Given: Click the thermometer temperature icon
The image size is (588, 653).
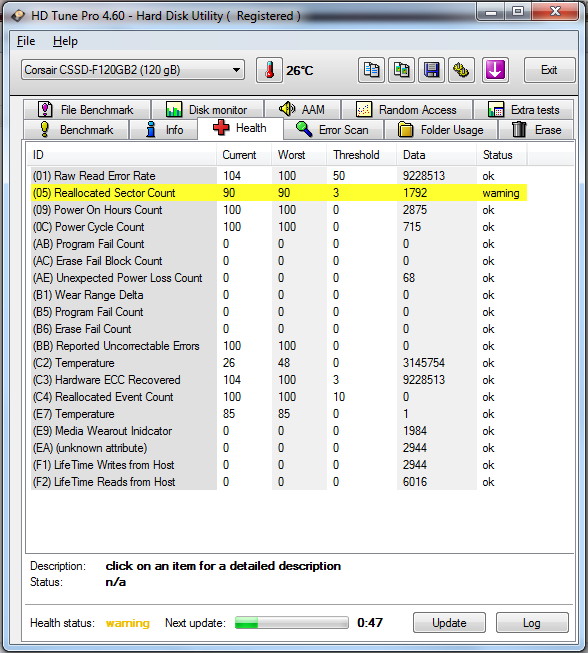Looking at the screenshot, I should [269, 70].
